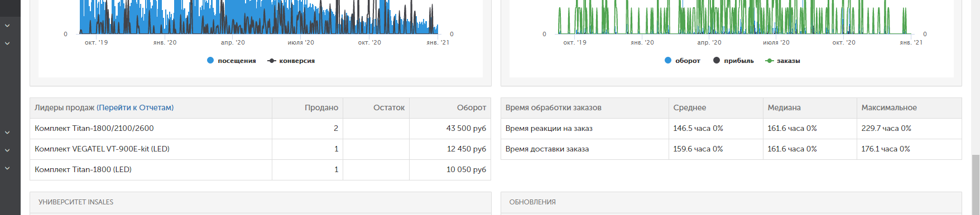Toggle the 'посещения' series in chart legend
The width and height of the screenshot is (980, 215).
(x=232, y=61)
